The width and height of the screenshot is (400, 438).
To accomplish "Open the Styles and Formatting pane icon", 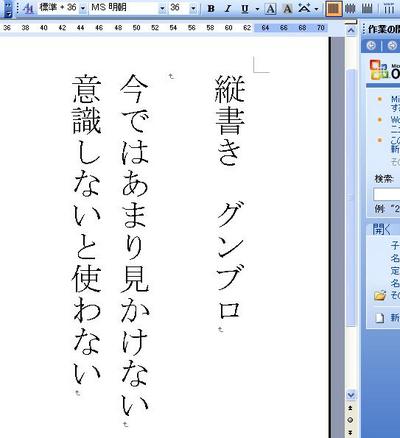I will point(28,8).
